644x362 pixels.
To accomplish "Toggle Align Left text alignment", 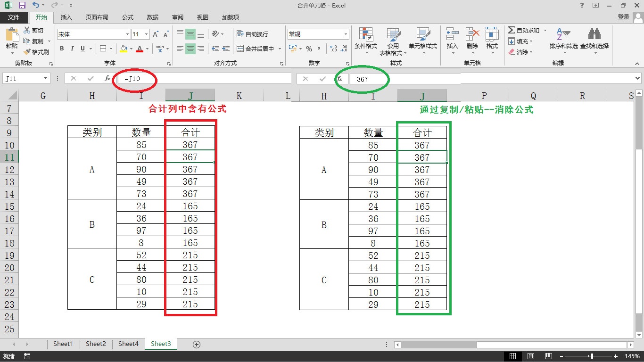I will click(x=180, y=49).
